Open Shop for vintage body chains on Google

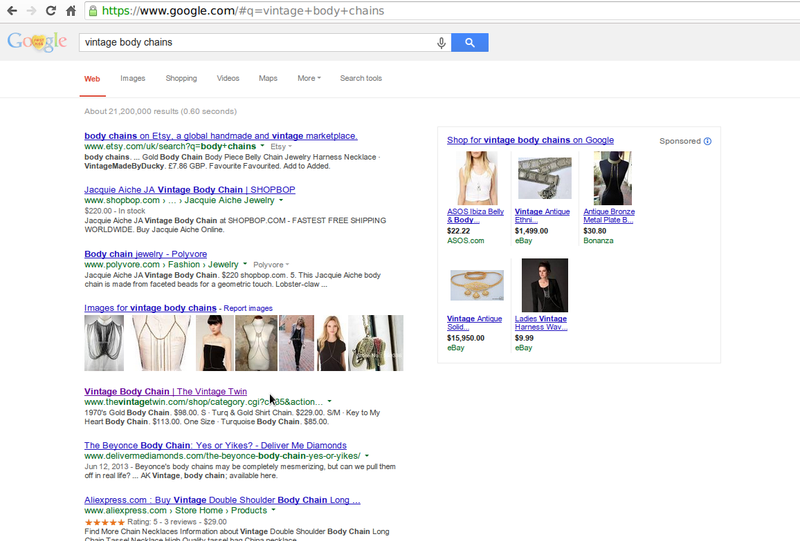coord(530,140)
